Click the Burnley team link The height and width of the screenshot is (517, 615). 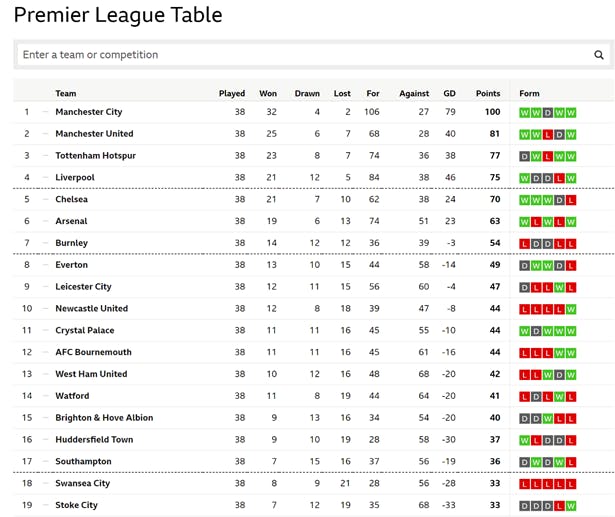[x=71, y=243]
